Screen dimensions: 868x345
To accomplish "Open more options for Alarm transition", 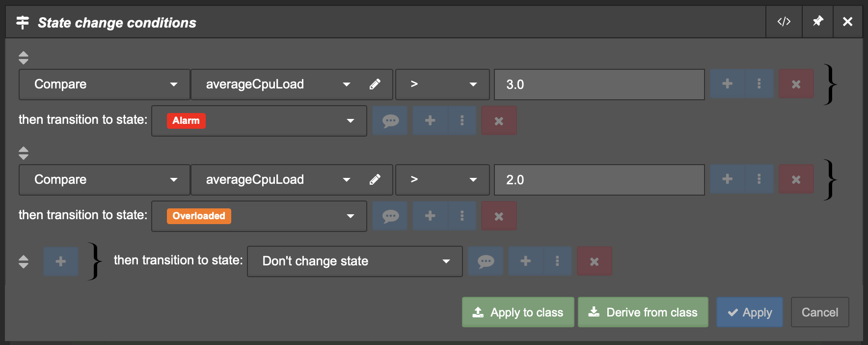I will point(462,121).
